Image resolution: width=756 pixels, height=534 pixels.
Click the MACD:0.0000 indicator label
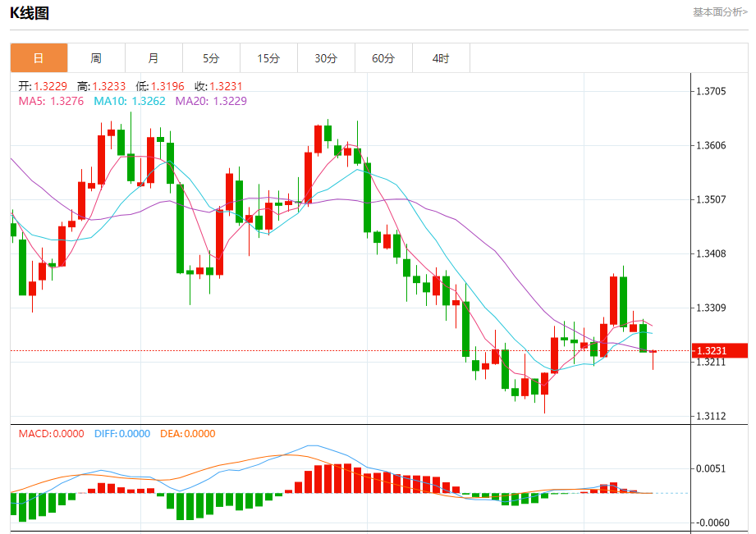51,434
